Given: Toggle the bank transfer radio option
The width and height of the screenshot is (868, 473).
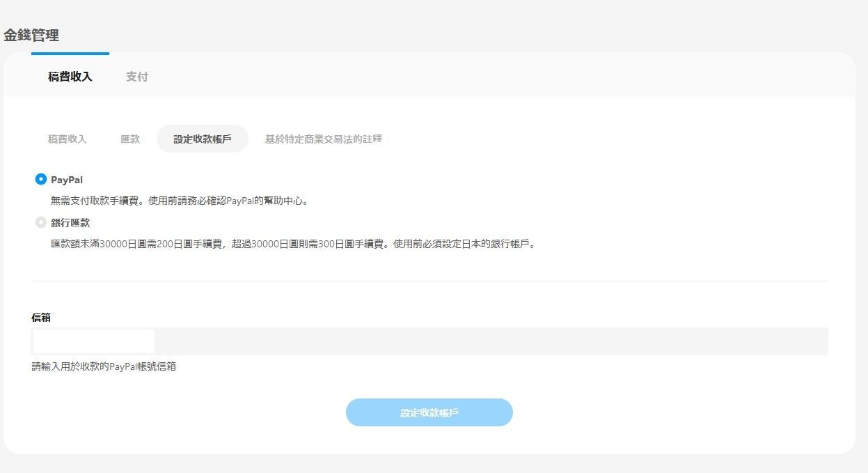Looking at the screenshot, I should point(41,223).
